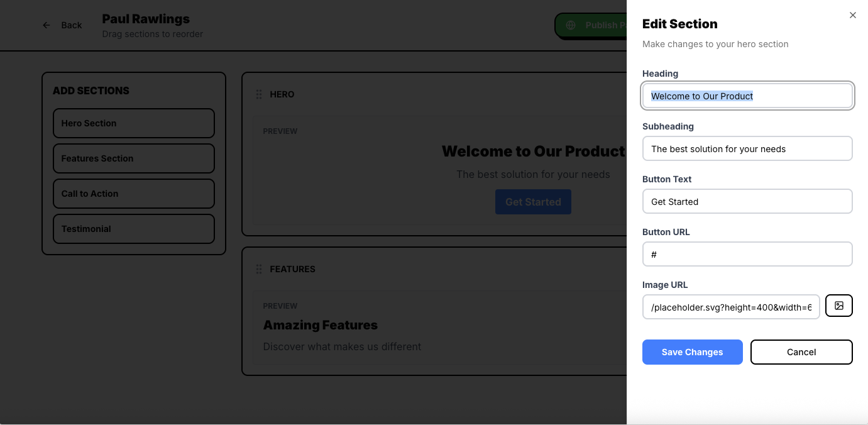
Task: Click into the Subheading text field
Action: click(747, 149)
